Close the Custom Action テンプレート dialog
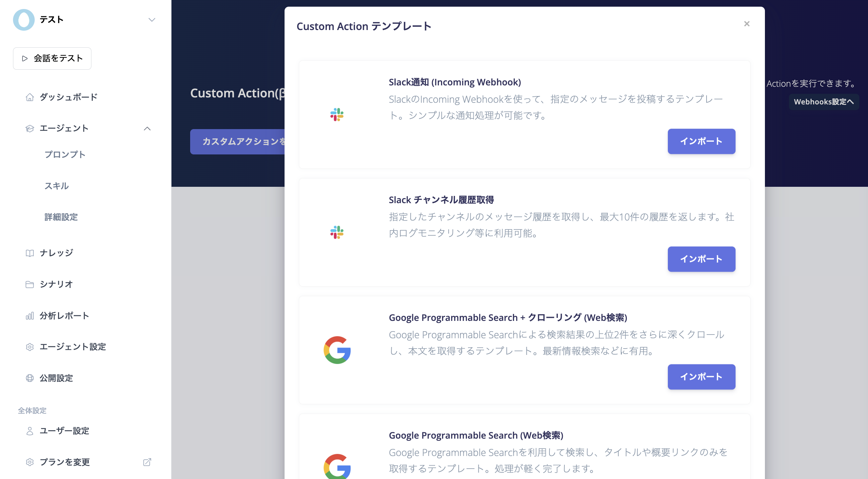868x479 pixels. pos(747,24)
